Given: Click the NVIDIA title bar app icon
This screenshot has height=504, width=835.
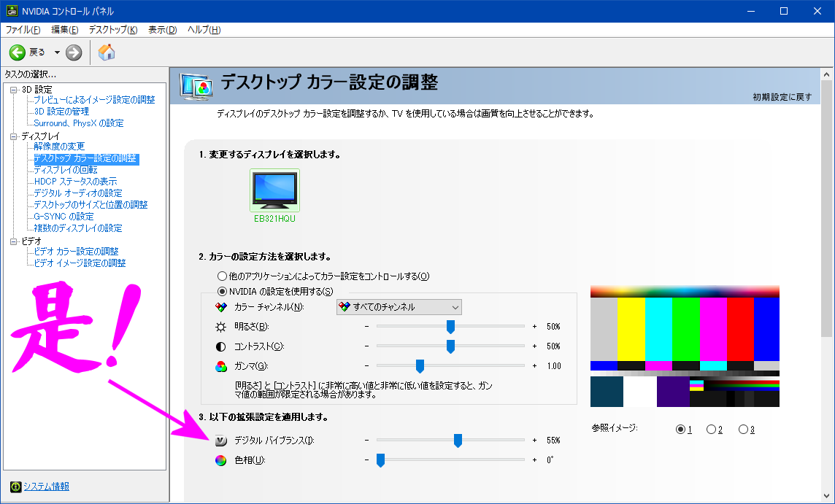Looking at the screenshot, I should coord(12,11).
